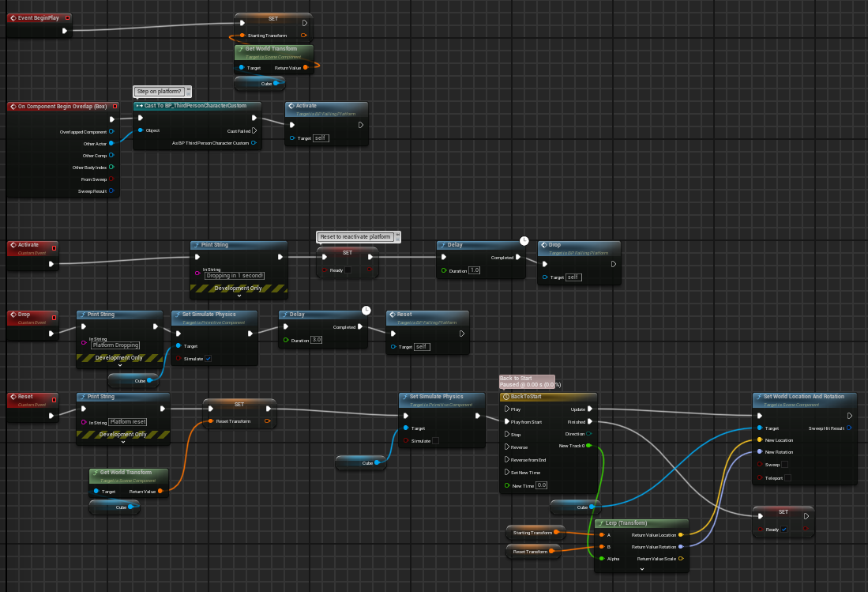
Task: Click the Sweep Hit Result output pin
Action: pyautogui.click(x=849, y=428)
